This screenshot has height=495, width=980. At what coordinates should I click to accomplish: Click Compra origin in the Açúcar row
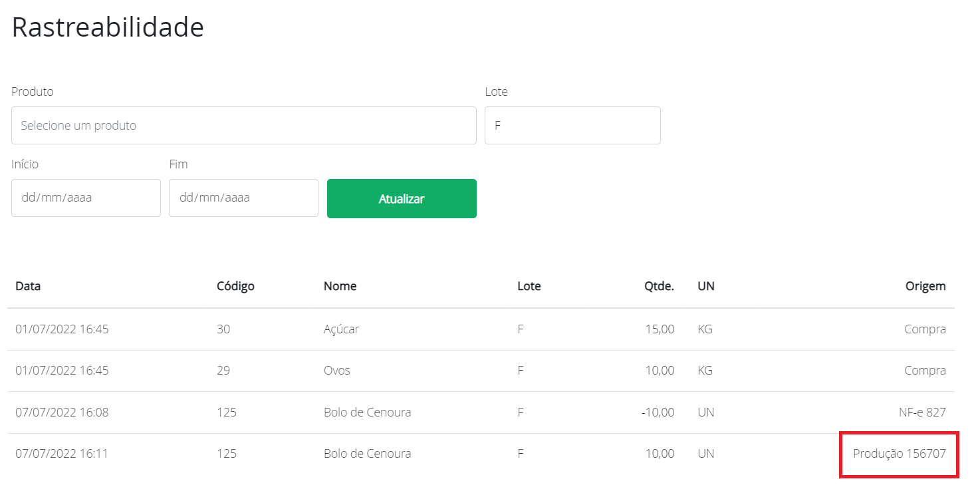tap(925, 329)
